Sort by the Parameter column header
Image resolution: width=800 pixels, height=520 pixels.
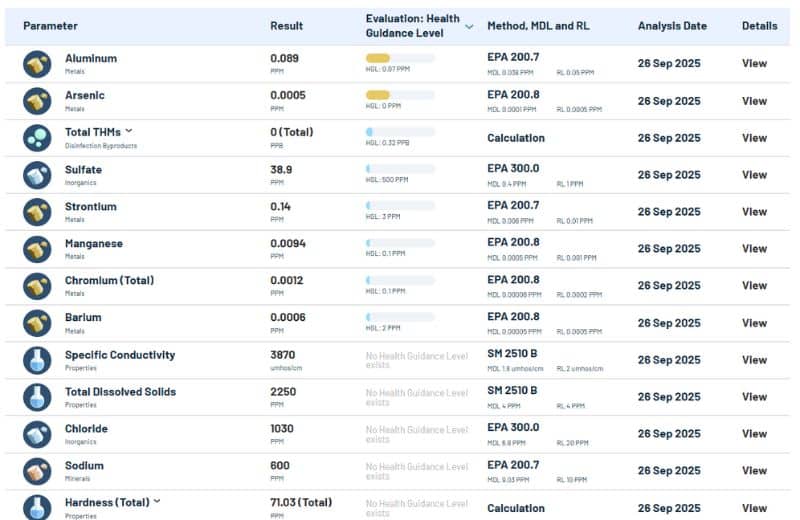[50, 26]
